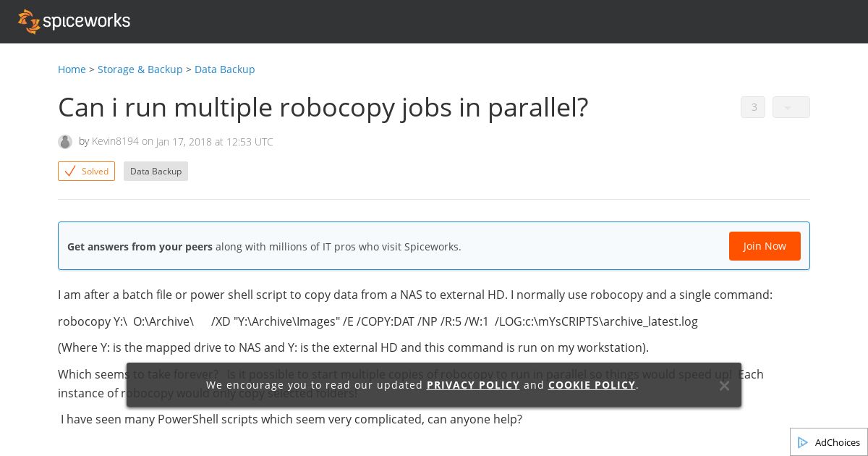Click the vote count box showing 3
868x456 pixels.
point(753,107)
